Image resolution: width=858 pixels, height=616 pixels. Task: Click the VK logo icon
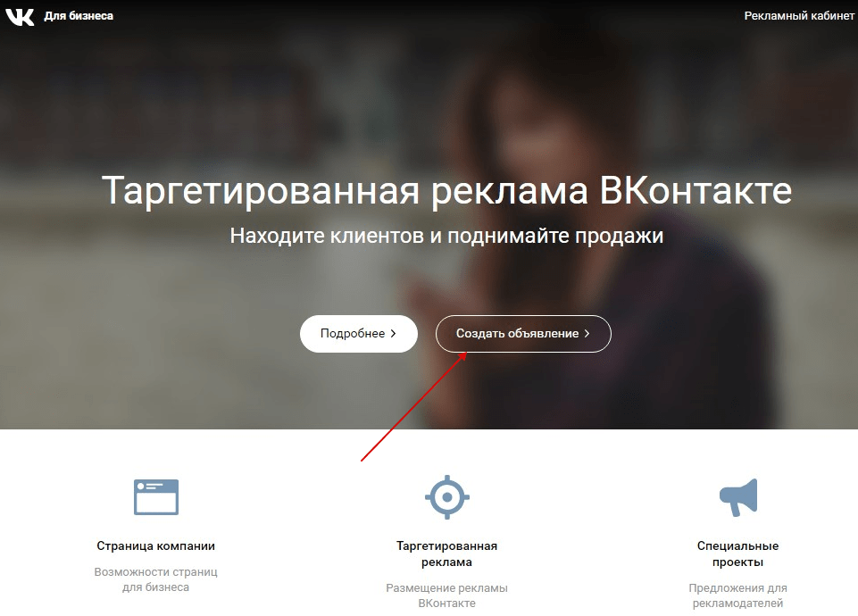(20, 16)
